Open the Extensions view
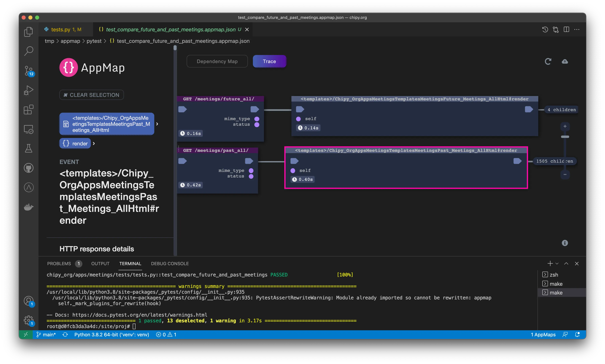The height and width of the screenshot is (364, 605). click(29, 110)
